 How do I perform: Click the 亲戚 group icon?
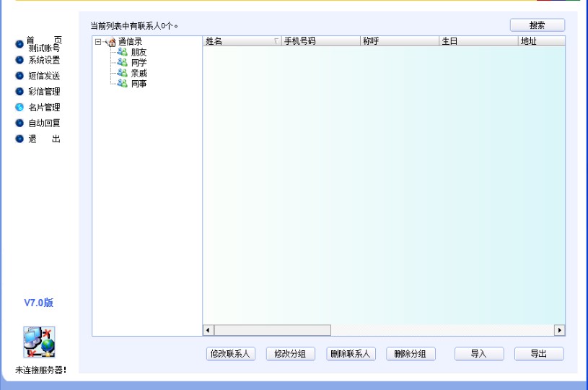(x=122, y=73)
